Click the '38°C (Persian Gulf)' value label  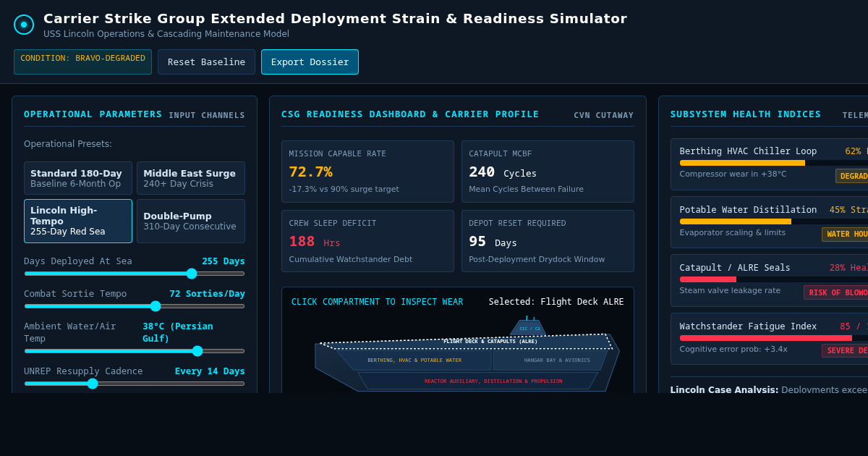click(178, 332)
